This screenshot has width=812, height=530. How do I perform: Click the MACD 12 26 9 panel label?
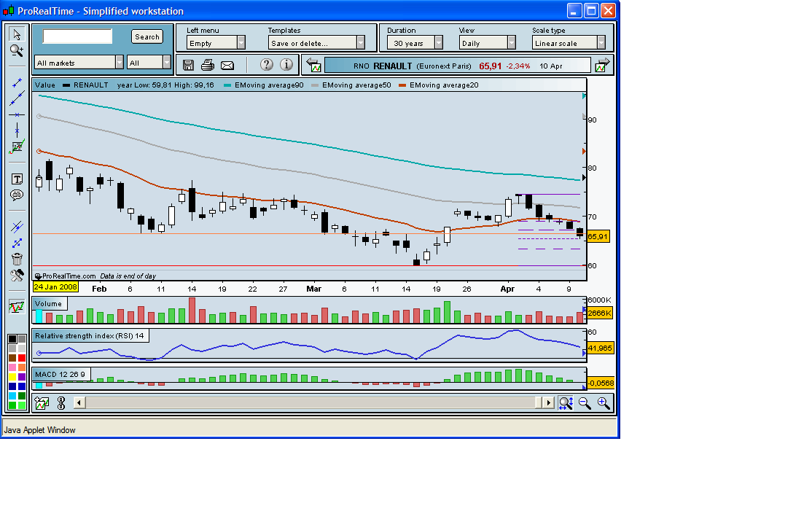60,374
